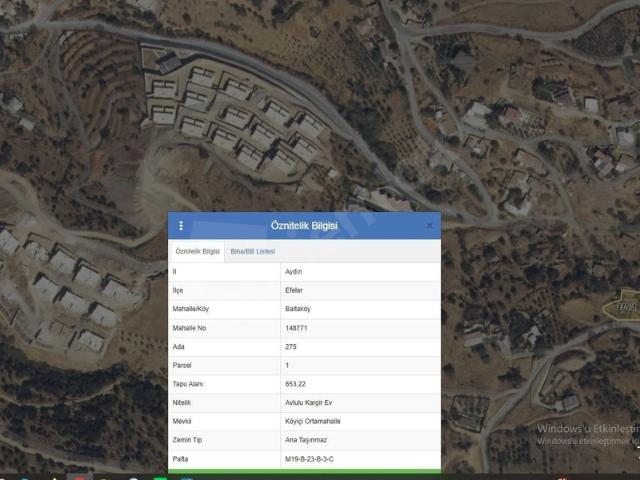This screenshot has height=480, width=640.
Task: Select the Mahalle No value '148771'
Action: [x=296, y=328]
